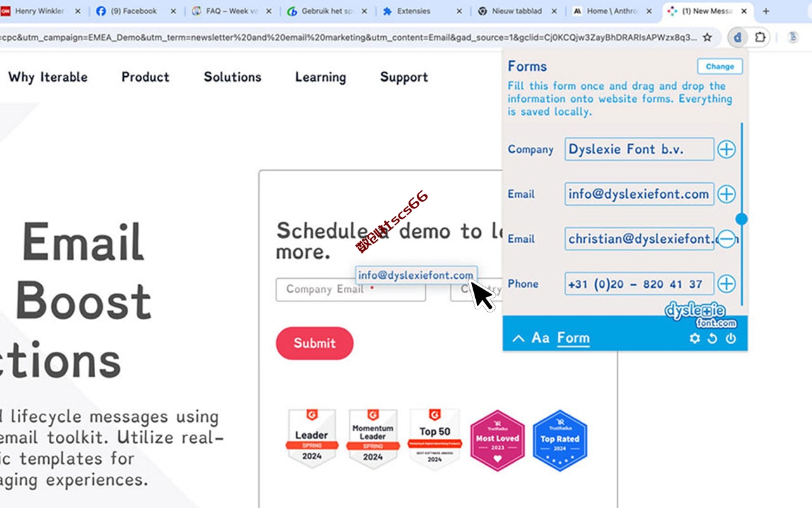
Task: Open the Product menu
Action: point(145,77)
